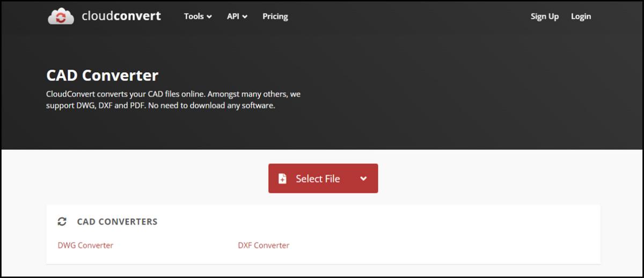Image resolution: width=644 pixels, height=278 pixels.
Task: Open the API dropdown menu
Action: 237,16
